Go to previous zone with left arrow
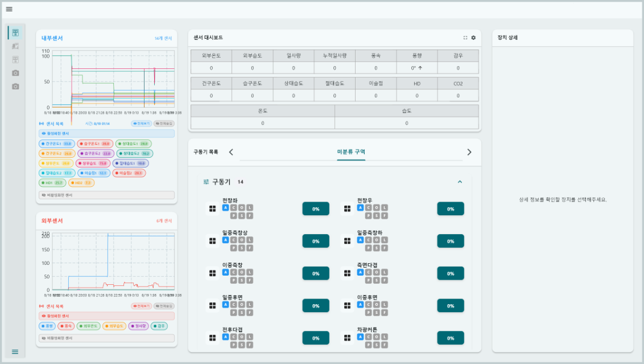644x364 pixels. [231, 152]
